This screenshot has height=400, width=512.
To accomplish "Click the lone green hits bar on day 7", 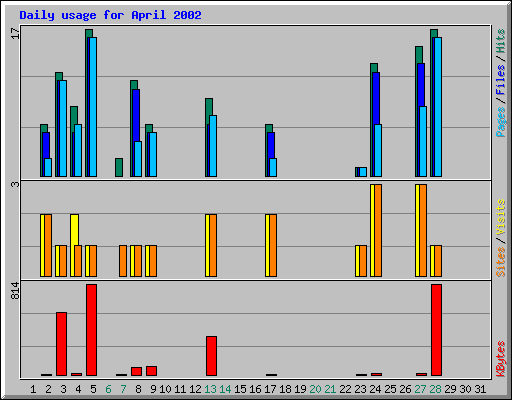I will pos(119,167).
